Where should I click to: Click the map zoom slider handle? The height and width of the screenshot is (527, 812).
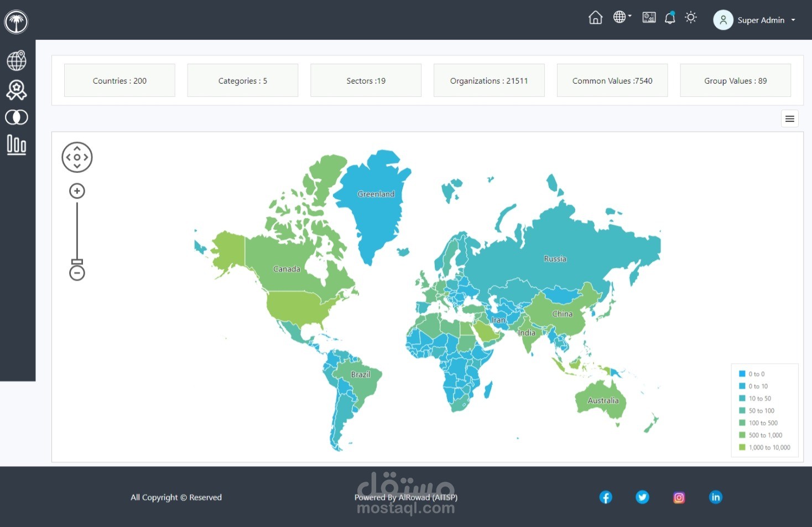tap(77, 262)
